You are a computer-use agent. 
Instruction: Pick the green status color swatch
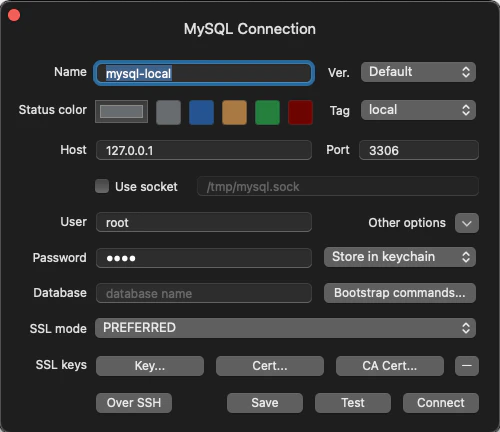tap(267, 112)
